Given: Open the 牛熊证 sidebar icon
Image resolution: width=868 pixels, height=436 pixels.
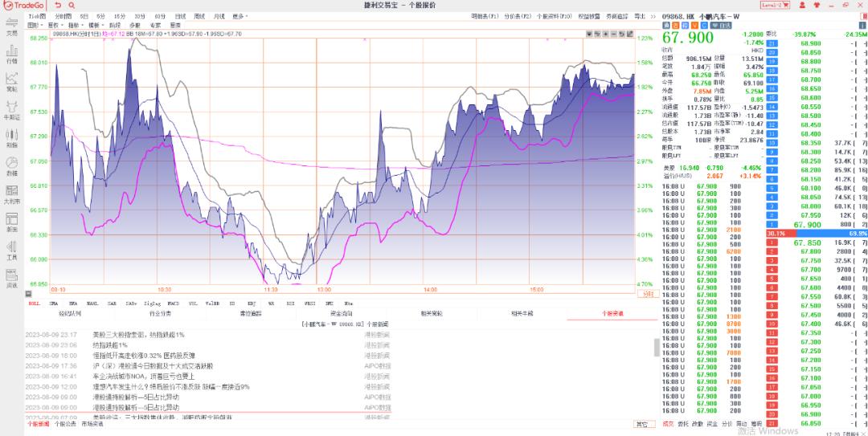Looking at the screenshot, I should click(11, 110).
